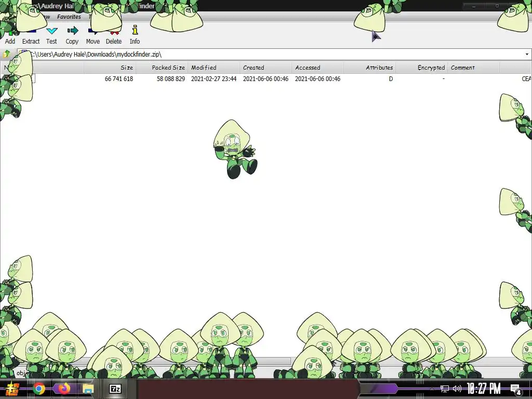This screenshot has width=532, height=399.
Task: Sort by Created column header
Action: pyautogui.click(x=265, y=68)
